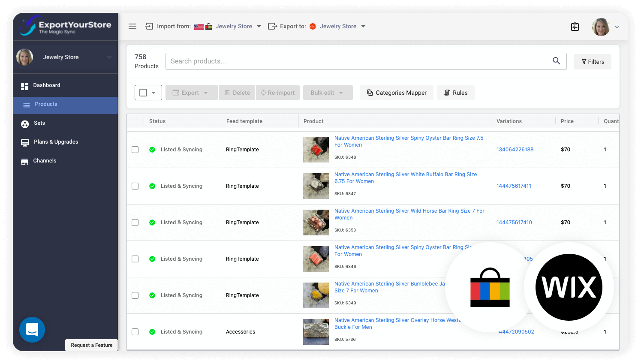Click the Search products input field
Viewport: 641px width, 364px height.
coord(343,61)
